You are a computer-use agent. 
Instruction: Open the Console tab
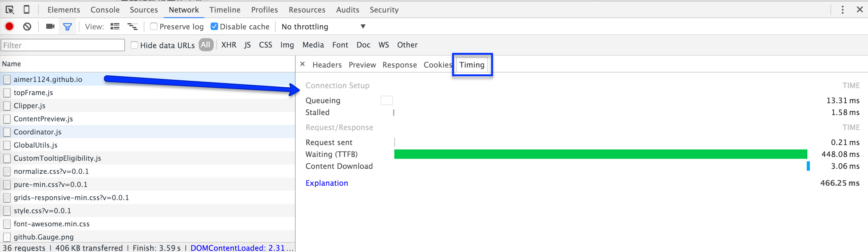pos(105,10)
